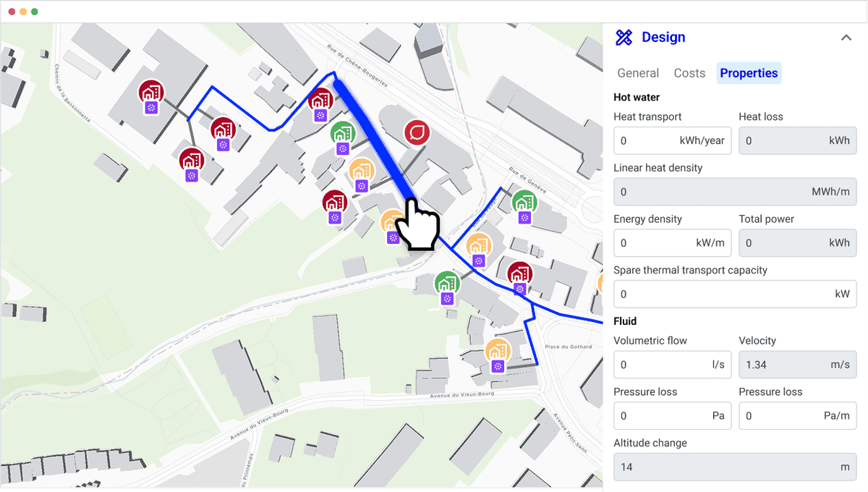Switch to the General tab
The height and width of the screenshot is (492, 868).
click(x=638, y=73)
